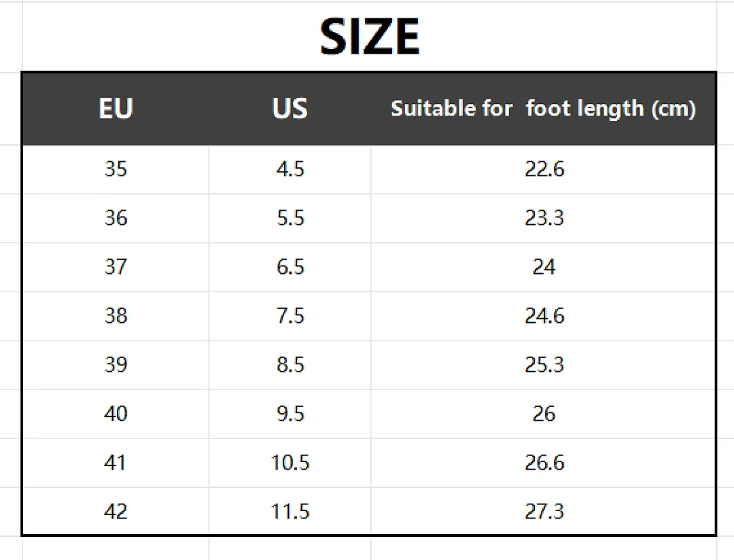Viewport: 734px width, 560px height.
Task: Select the US column header
Action: pyautogui.click(x=290, y=108)
